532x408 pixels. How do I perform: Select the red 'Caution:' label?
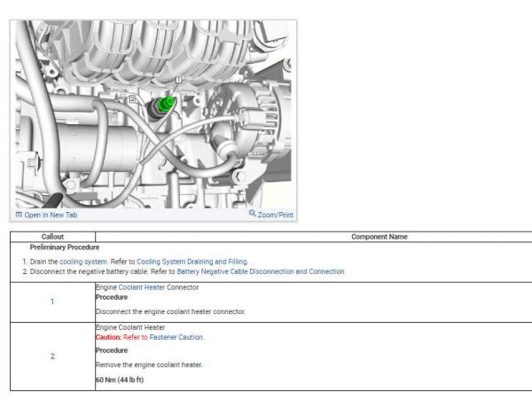pos(108,337)
